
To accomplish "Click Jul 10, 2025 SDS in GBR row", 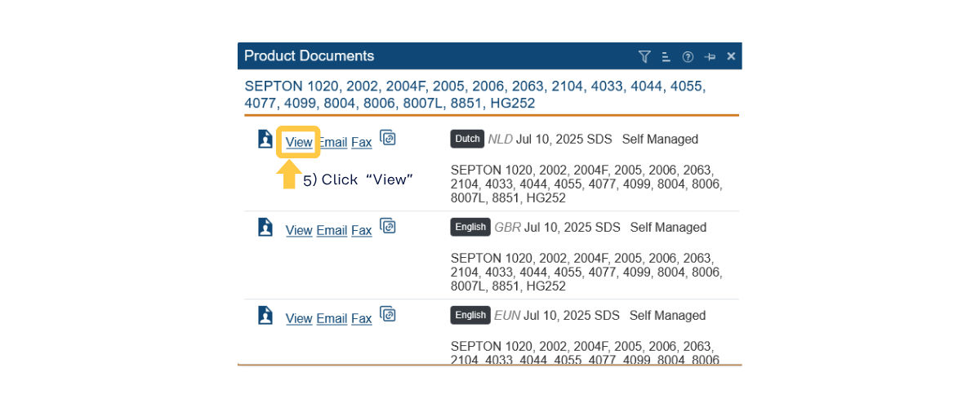I will pos(573,228).
